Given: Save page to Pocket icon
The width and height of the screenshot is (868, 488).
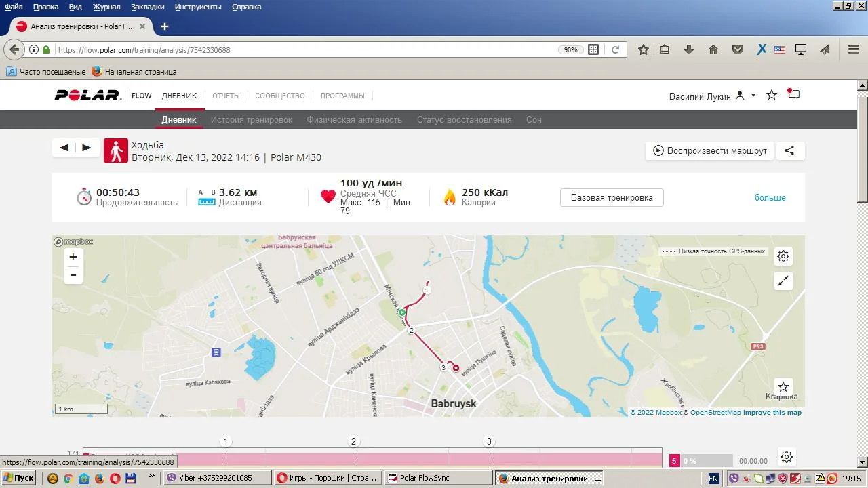Looking at the screenshot, I should click(738, 49).
